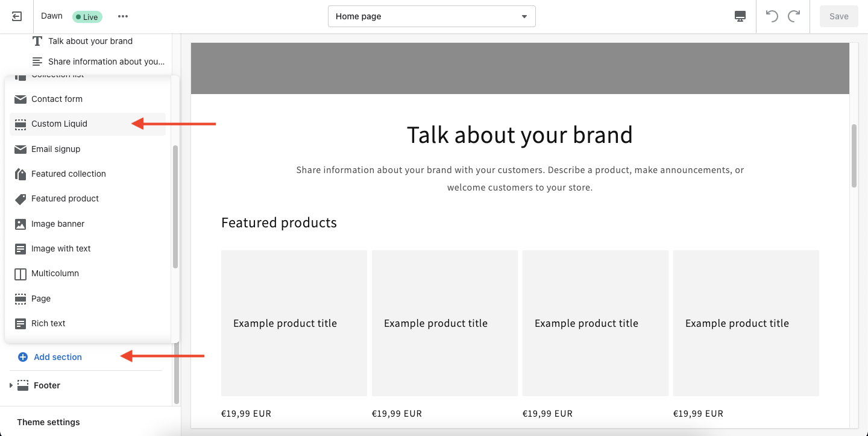
Task: Open the Home page template dropdown
Action: pos(432,16)
